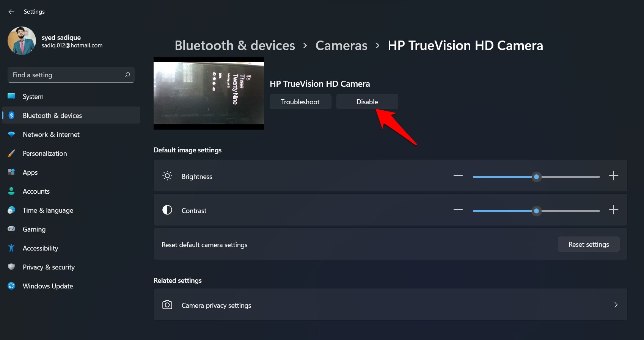Increase contrast with the plus icon
The width and height of the screenshot is (644, 340).
coord(613,210)
